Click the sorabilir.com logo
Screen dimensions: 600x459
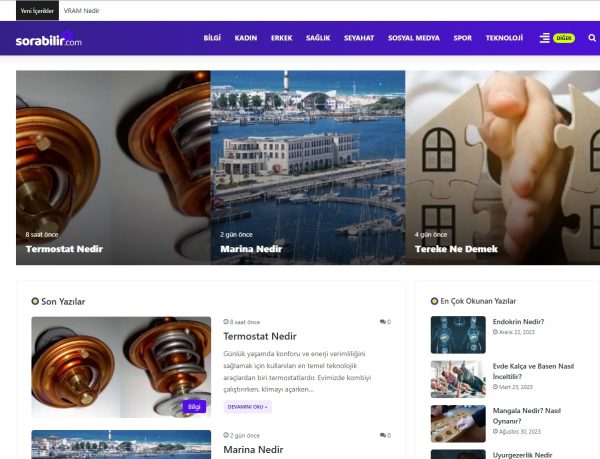(x=48, y=40)
